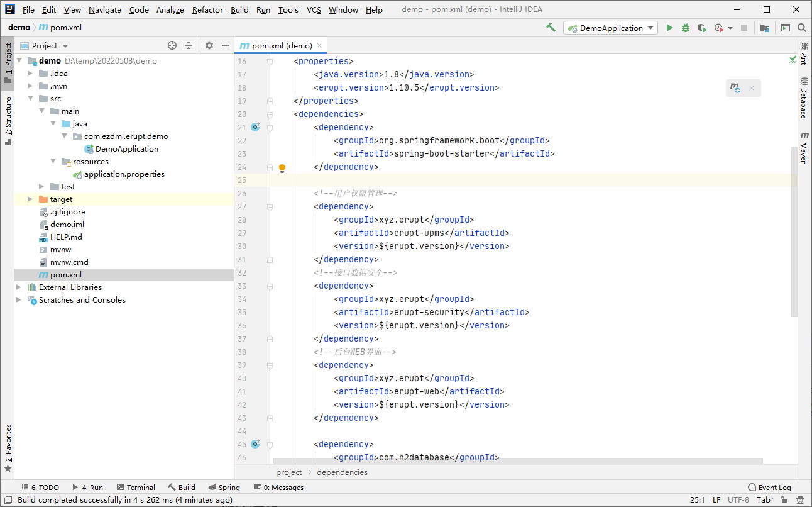Image resolution: width=812 pixels, height=507 pixels.
Task: Click the Run Anything toolbar icon
Action: tap(785, 28)
